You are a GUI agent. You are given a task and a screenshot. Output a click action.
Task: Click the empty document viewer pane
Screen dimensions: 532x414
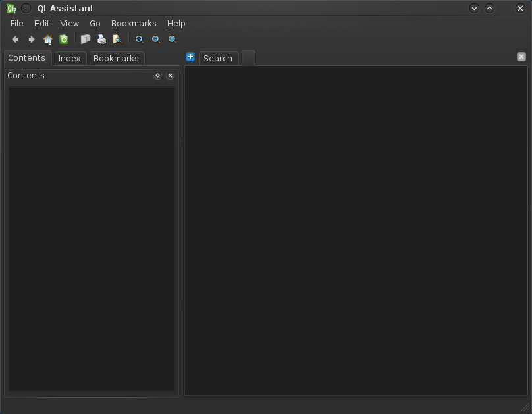356,230
